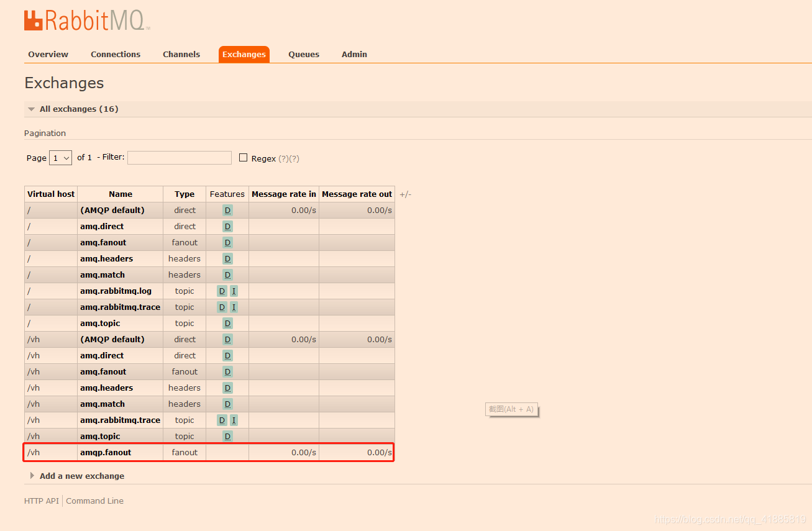Click the first (?) help link after Regex
812x531 pixels.
(x=283, y=159)
